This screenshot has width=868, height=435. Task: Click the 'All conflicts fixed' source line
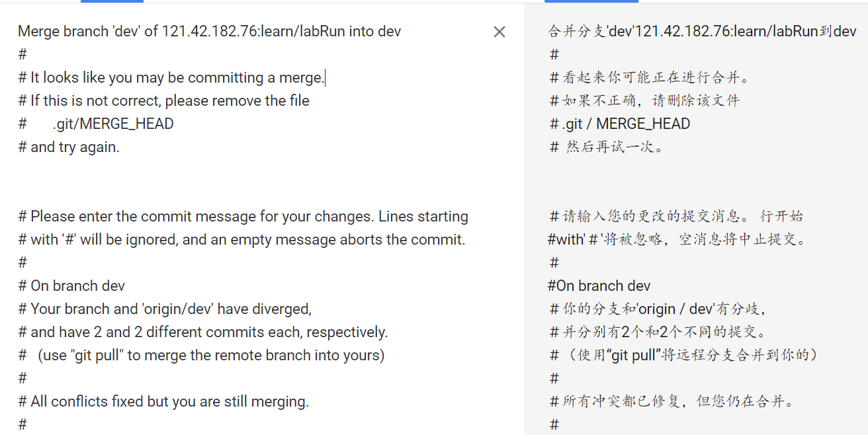tap(163, 401)
